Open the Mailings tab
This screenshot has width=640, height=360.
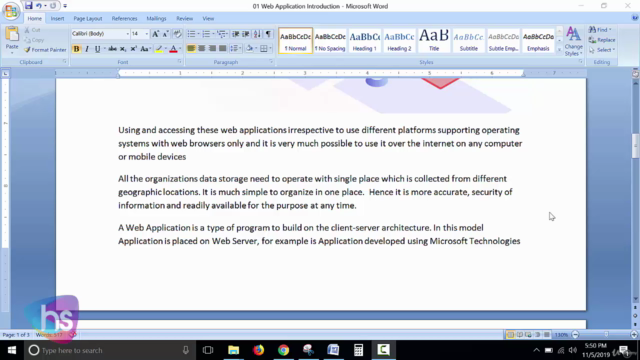tap(156, 18)
